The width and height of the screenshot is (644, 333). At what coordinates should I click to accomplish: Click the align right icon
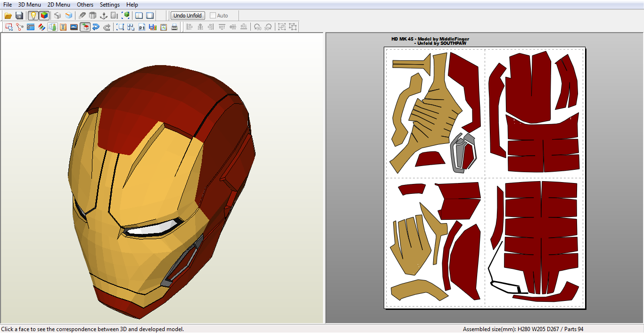pos(211,27)
